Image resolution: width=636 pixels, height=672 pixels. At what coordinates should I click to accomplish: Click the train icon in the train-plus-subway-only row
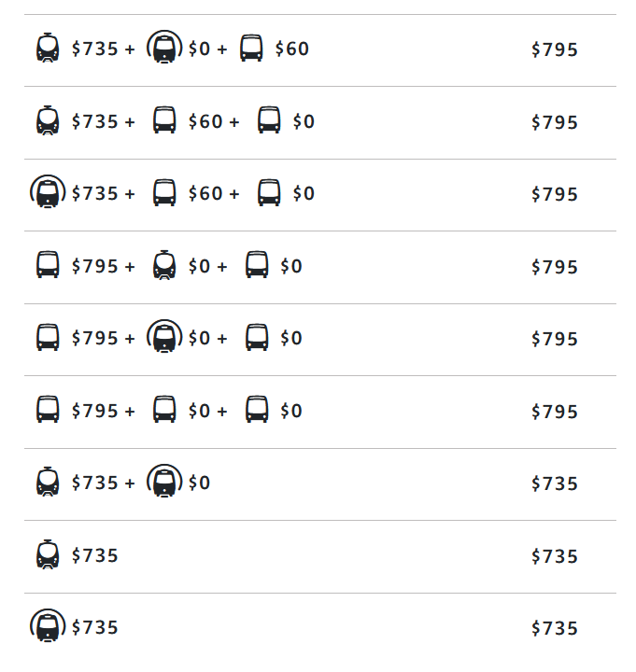point(48,482)
